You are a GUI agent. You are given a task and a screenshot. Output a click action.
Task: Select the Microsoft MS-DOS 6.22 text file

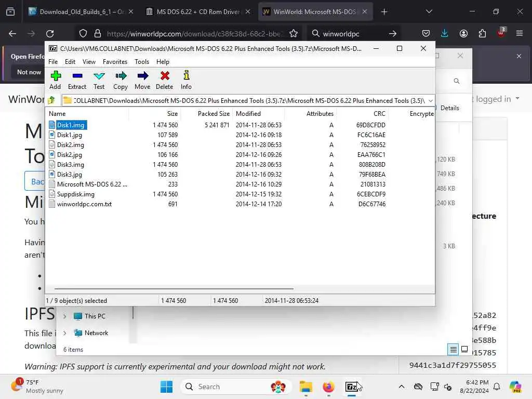click(91, 184)
